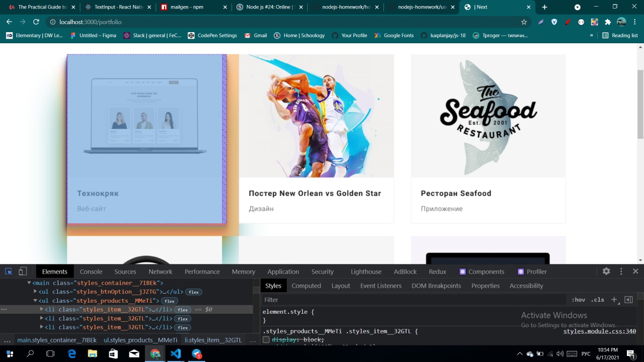Open styles.module.css:340 source link

pos(600,331)
